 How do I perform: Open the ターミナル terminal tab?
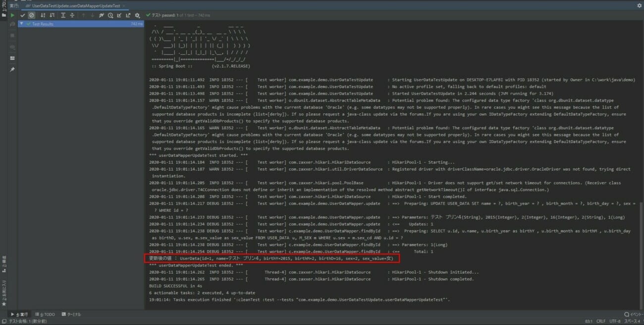tap(71, 314)
